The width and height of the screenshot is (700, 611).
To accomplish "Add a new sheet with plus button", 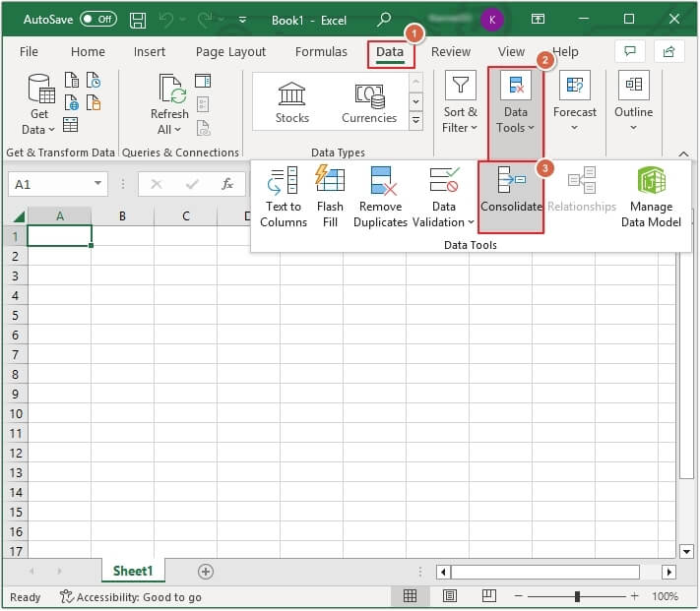I will pyautogui.click(x=206, y=572).
